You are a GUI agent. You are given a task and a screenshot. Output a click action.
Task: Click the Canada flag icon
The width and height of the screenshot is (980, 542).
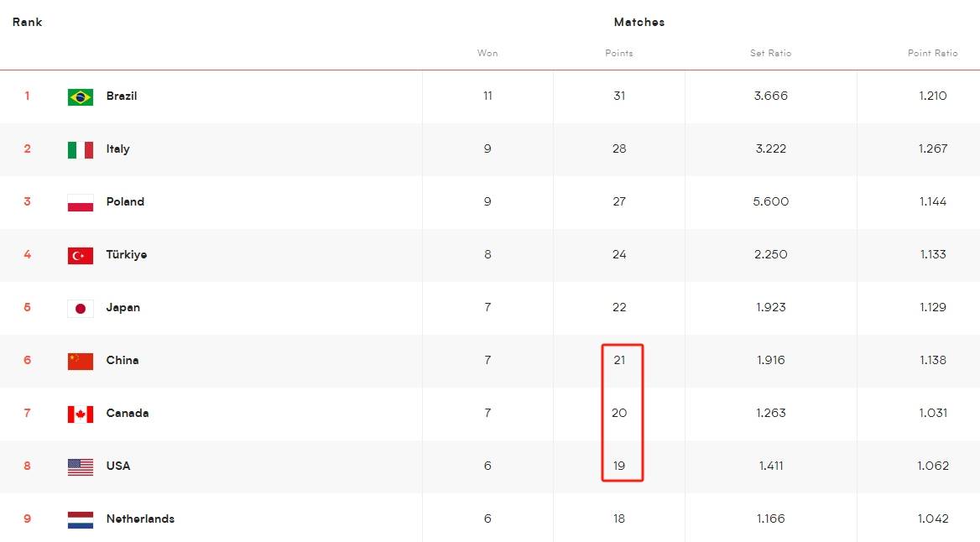click(81, 414)
